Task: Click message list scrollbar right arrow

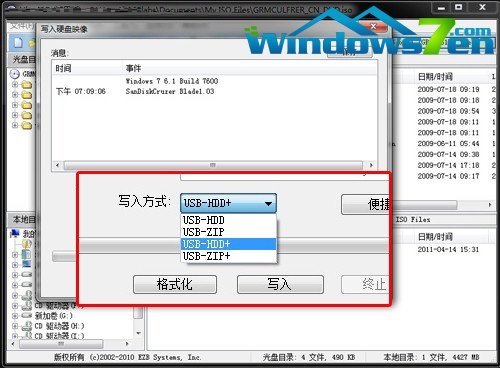Action: (371, 165)
